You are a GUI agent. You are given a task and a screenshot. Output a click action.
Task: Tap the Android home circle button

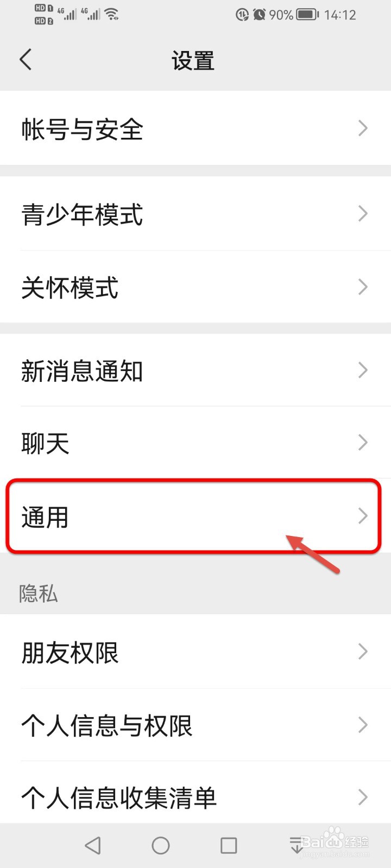[161, 845]
